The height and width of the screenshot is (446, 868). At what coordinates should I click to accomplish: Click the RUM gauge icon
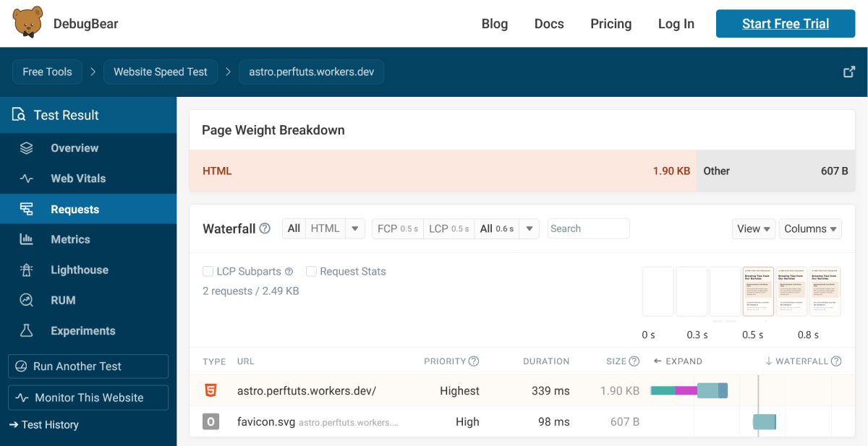tap(27, 300)
